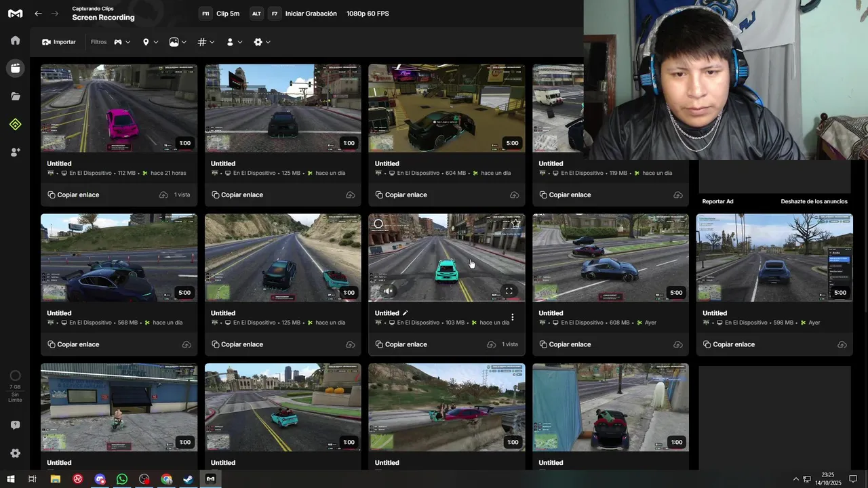Image resolution: width=868 pixels, height=488 pixels.
Task: Toggle mute on the teal car clip preview
Action: [x=388, y=291]
